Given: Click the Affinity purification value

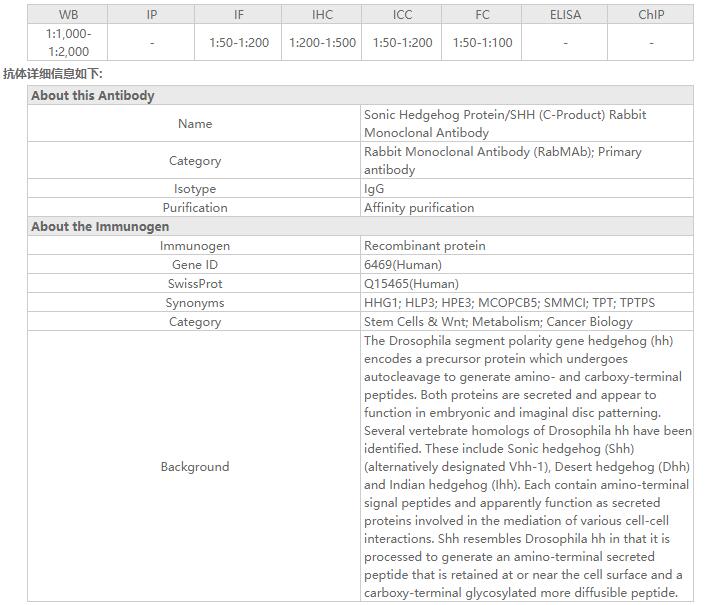Looking at the screenshot, I should (419, 208).
